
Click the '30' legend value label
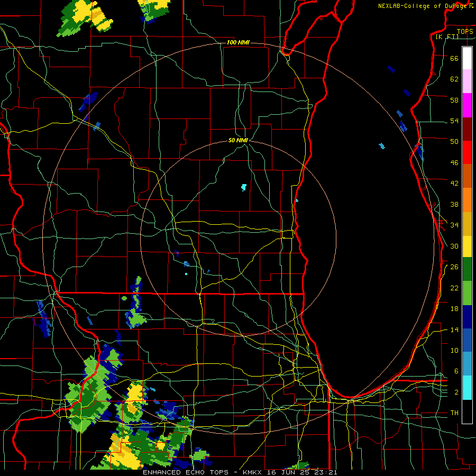[454, 246]
